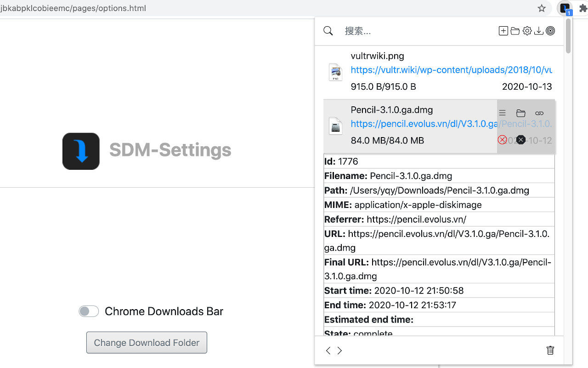Click the Filename detail row

(439, 176)
